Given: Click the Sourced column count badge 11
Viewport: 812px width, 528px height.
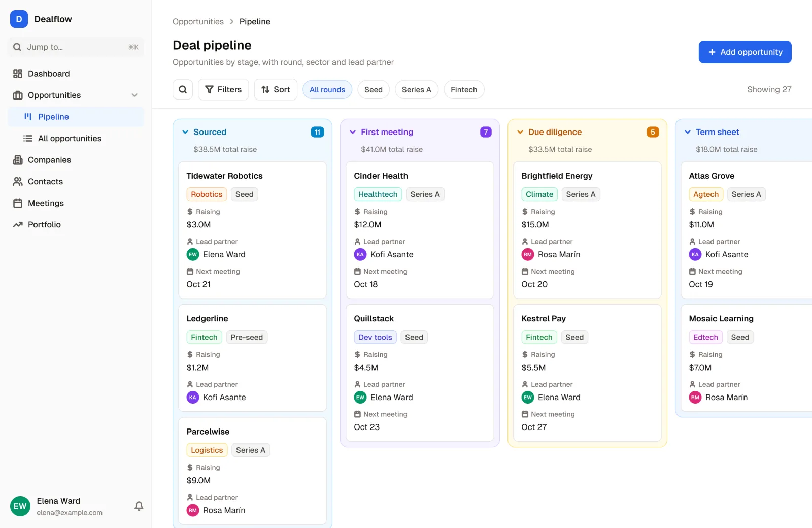Looking at the screenshot, I should [x=317, y=132].
